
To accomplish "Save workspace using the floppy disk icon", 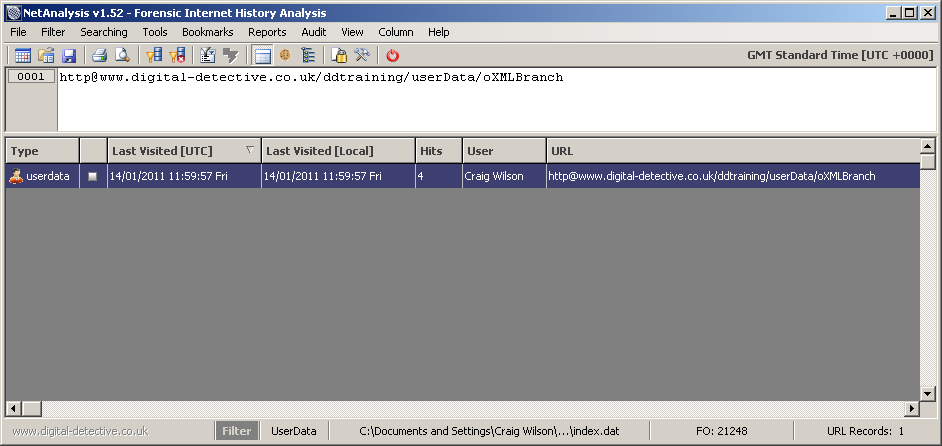I will pyautogui.click(x=68, y=56).
